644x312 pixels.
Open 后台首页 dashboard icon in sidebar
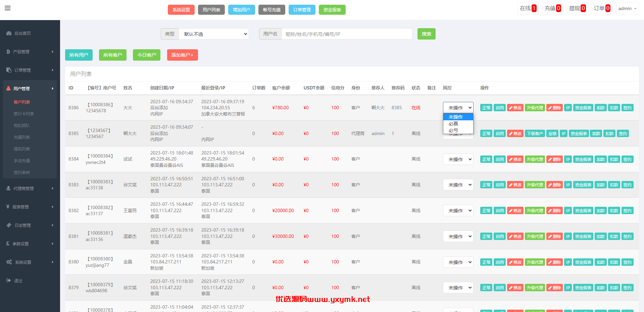[x=9, y=33]
